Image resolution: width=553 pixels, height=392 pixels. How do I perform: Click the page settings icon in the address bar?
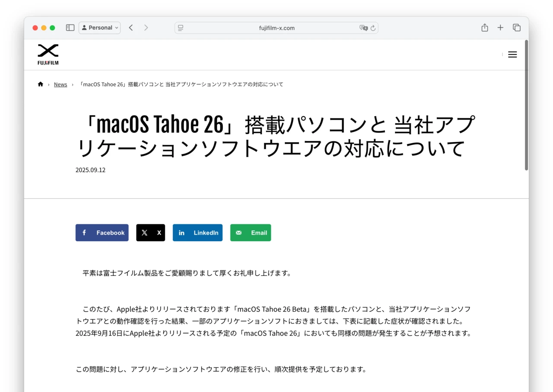(180, 28)
